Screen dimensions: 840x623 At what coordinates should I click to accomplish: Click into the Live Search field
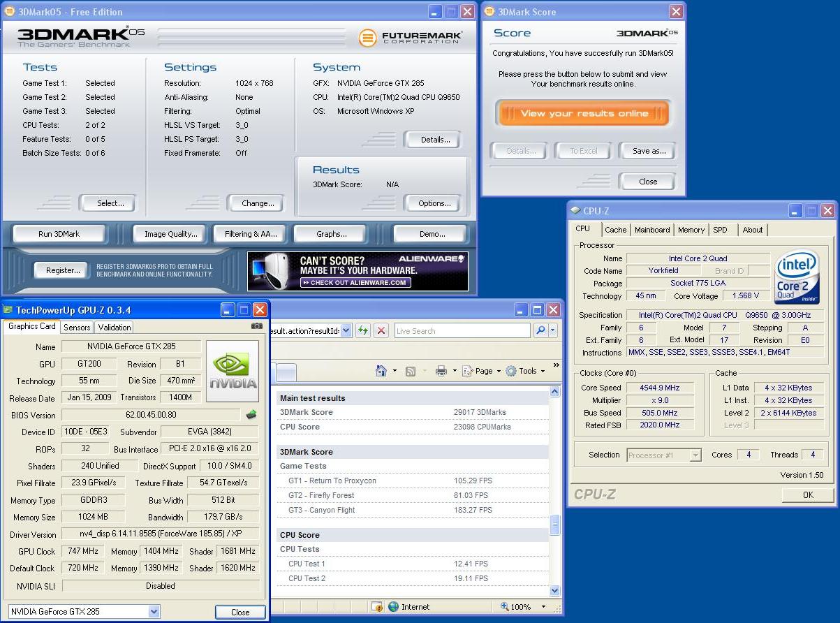point(463,331)
